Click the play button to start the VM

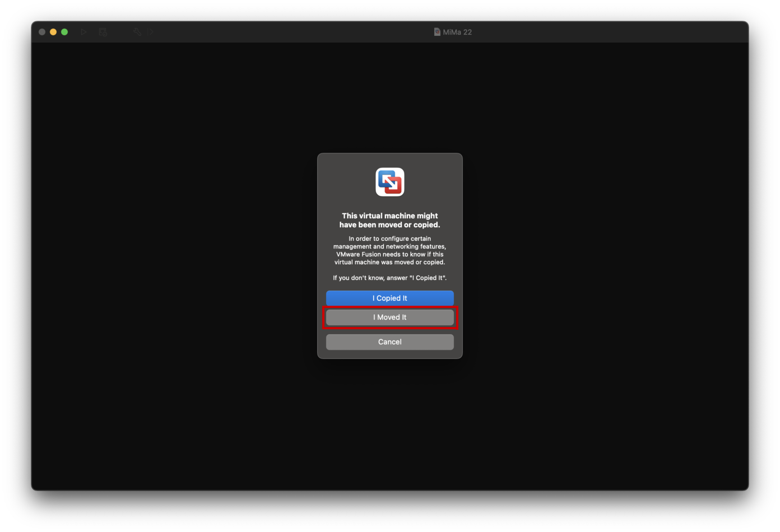point(83,32)
